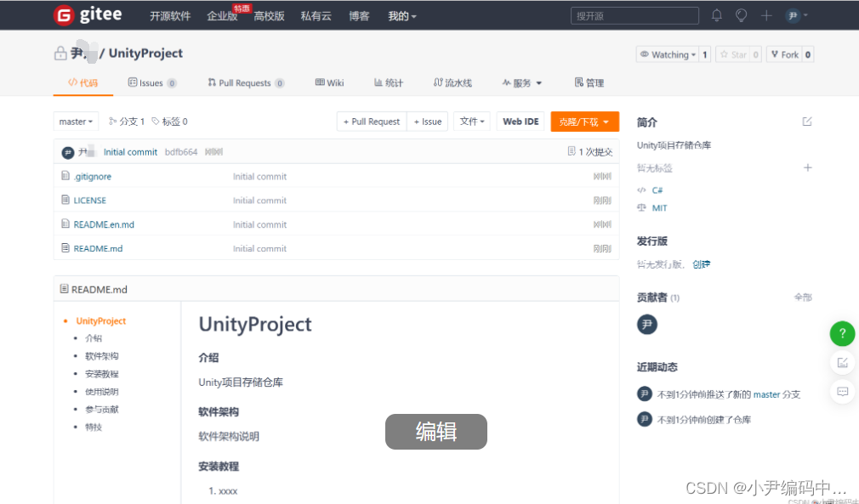Toggle Watching status on the repository

pyautogui.click(x=666, y=54)
